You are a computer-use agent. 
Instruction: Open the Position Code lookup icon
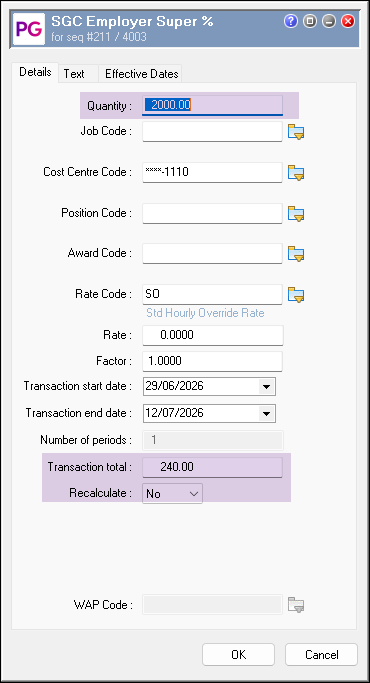[296, 213]
